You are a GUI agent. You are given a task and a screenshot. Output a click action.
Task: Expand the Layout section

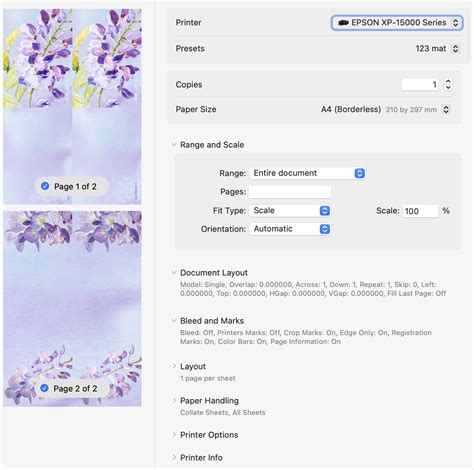coord(174,366)
